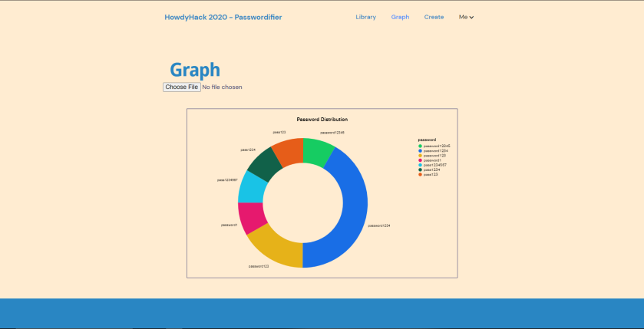Screen dimensions: 644x329
Task: Go to the Library page
Action: pos(365,17)
